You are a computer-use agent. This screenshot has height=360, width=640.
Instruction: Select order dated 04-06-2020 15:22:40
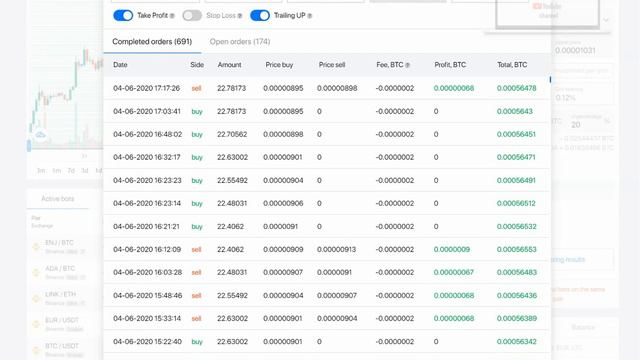click(x=327, y=342)
